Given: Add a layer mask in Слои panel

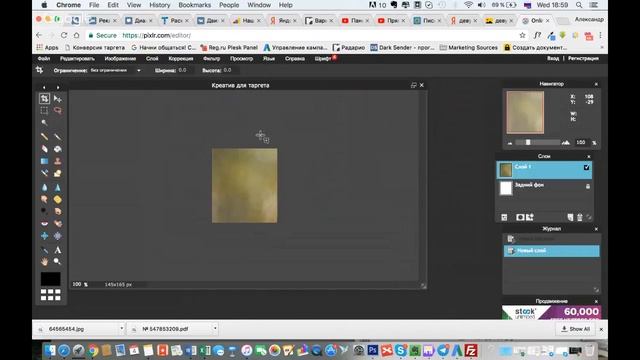Looking at the screenshot, I should pos(520,218).
